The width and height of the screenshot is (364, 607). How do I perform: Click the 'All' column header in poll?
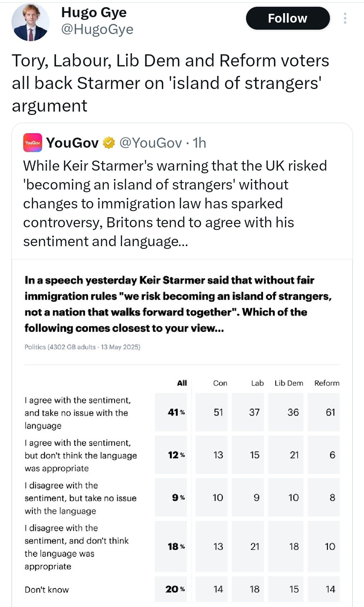182,383
